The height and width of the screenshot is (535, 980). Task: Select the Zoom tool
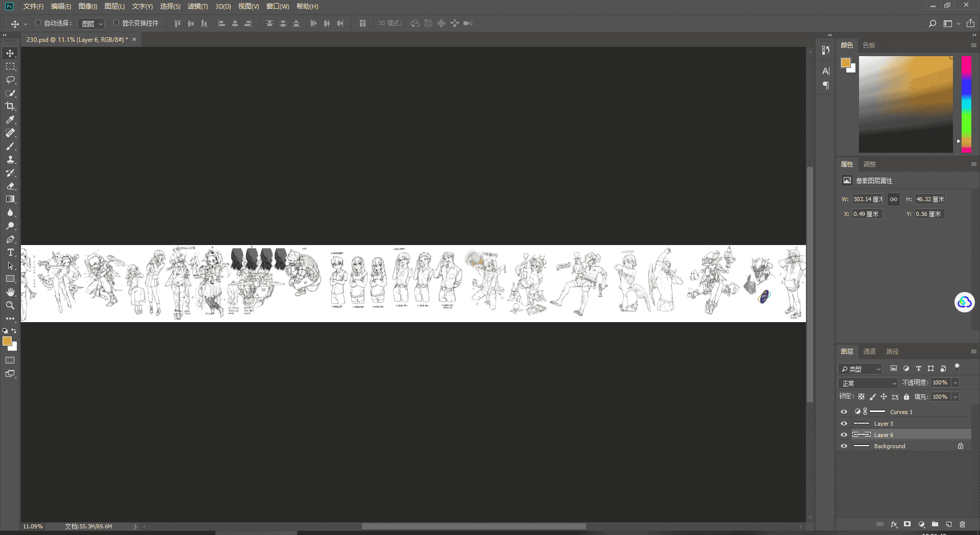point(10,305)
